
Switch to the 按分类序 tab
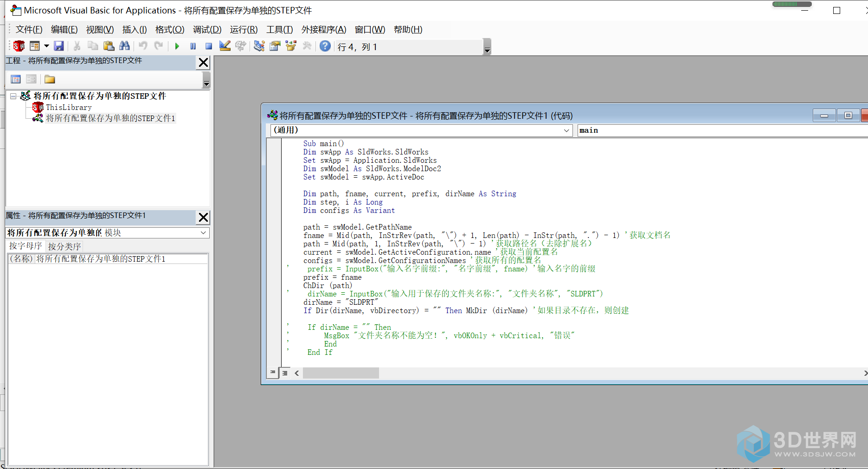pyautogui.click(x=64, y=246)
